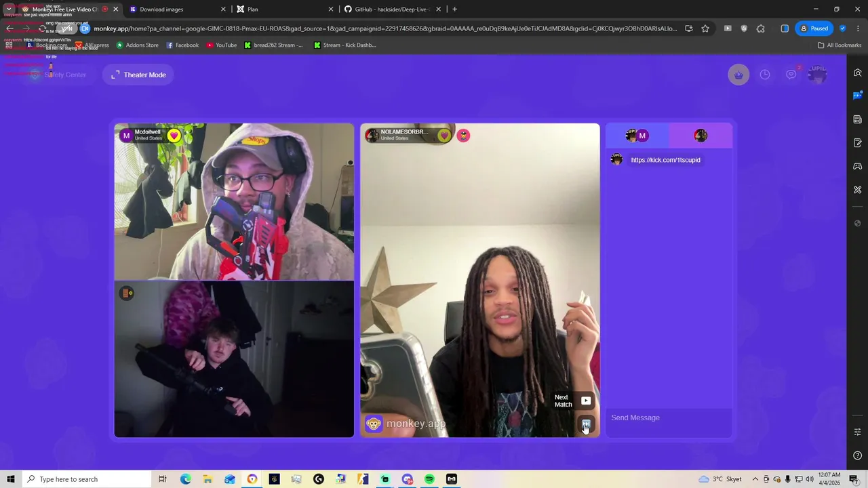
Task: Open the sidebar crossed-tools icon
Action: 858,190
